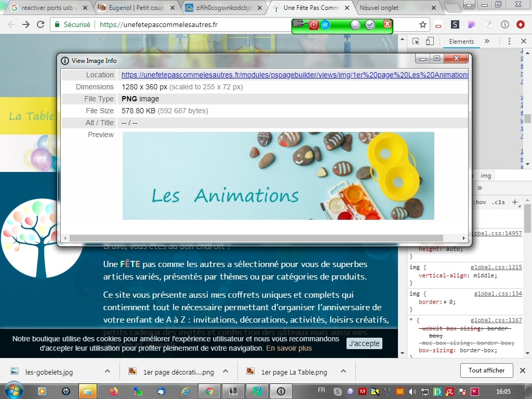Reload the page with the refresh icon

point(41,24)
